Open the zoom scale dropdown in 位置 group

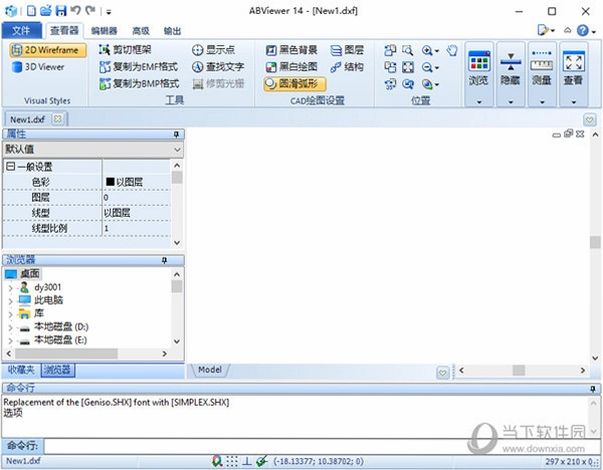click(437, 85)
